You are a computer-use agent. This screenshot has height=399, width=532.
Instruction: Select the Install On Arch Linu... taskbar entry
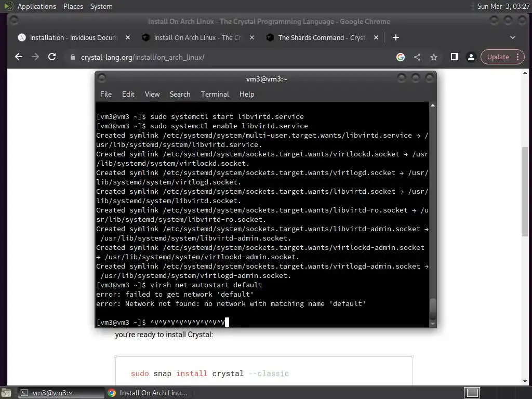(x=147, y=393)
